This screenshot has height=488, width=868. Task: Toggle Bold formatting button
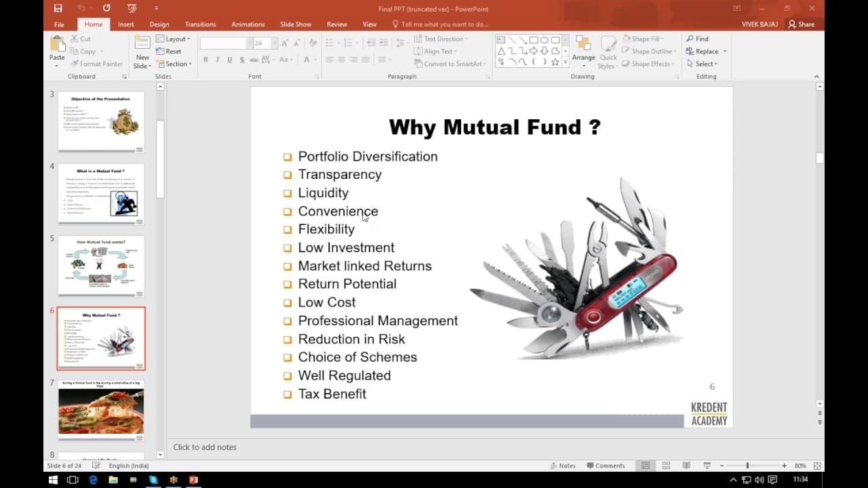(206, 60)
